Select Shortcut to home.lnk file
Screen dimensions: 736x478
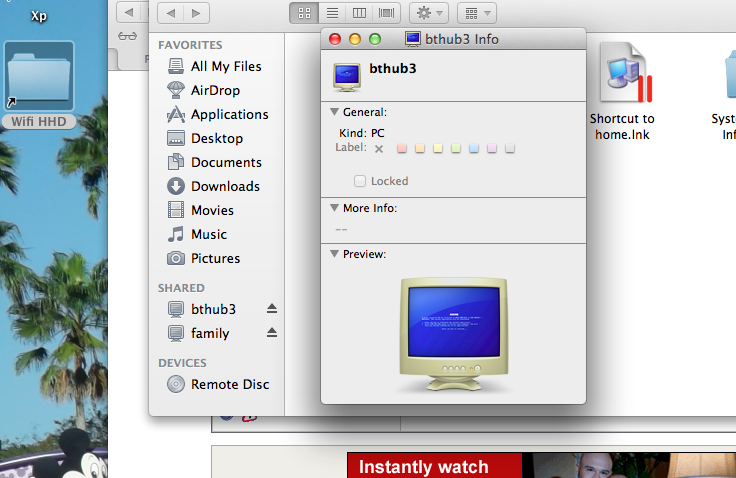(x=622, y=92)
